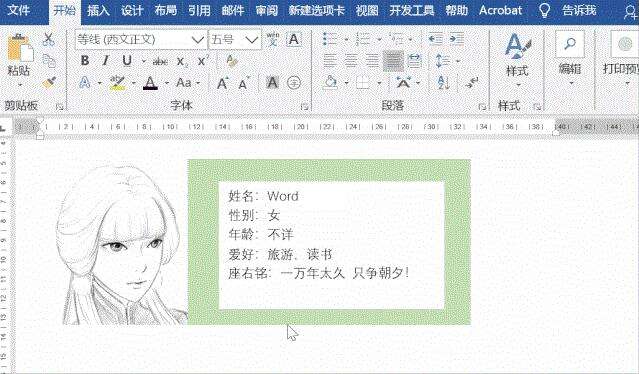Click the Clear Formatting eraser icon
The height and width of the screenshot is (374, 639).
tap(231, 61)
